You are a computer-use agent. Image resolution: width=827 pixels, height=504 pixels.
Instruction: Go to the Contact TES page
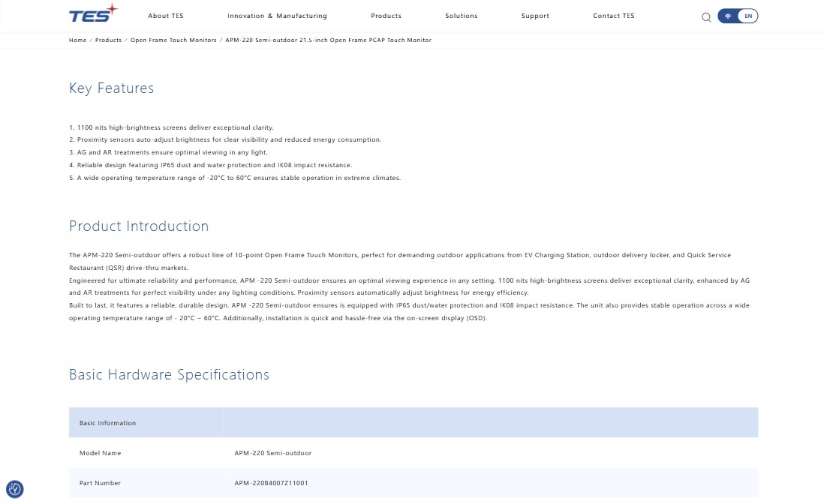point(613,16)
